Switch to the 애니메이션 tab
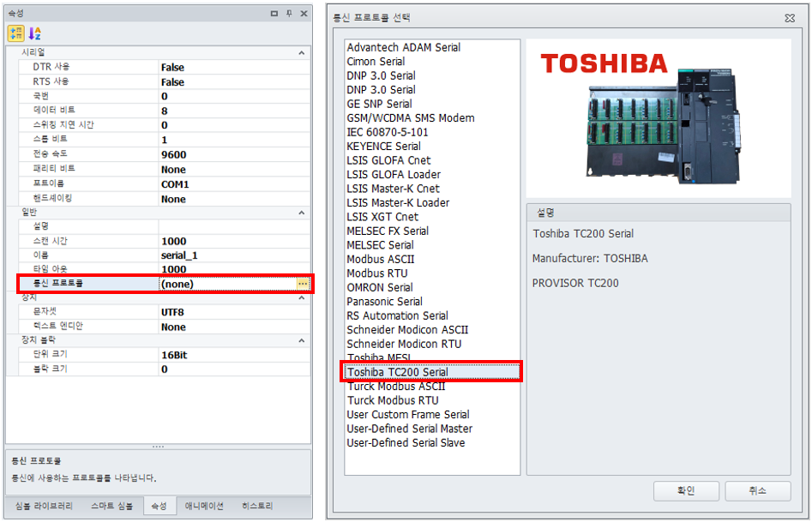Image resolution: width=812 pixels, height=522 pixels. 204,507
